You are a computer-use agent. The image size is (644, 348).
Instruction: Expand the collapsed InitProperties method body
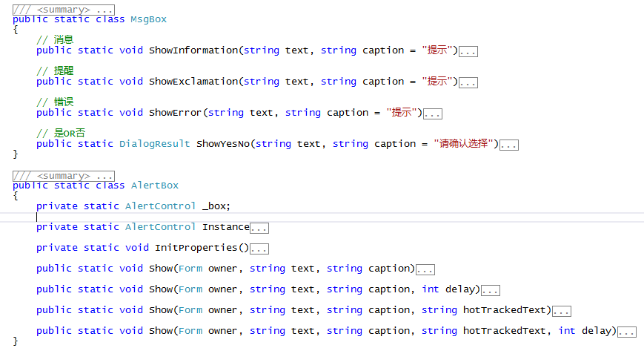tap(259, 249)
